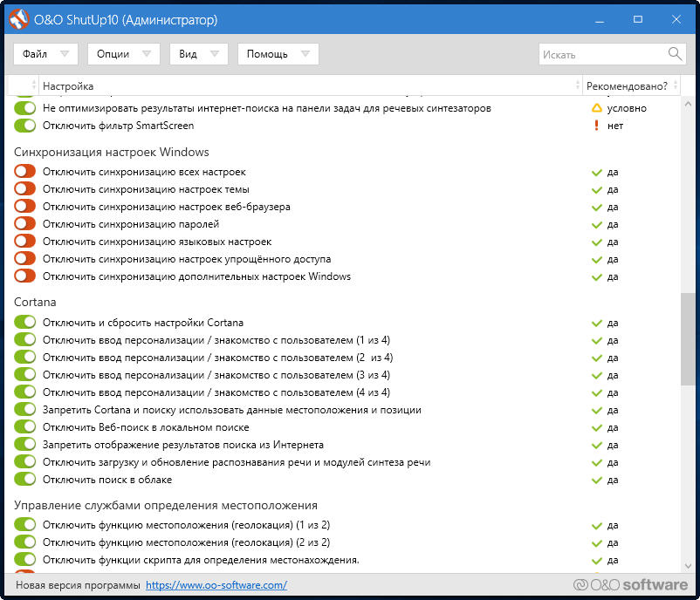
Task: Click checkmark in 'Отключить загрузку и обновление' row
Action: point(596,462)
